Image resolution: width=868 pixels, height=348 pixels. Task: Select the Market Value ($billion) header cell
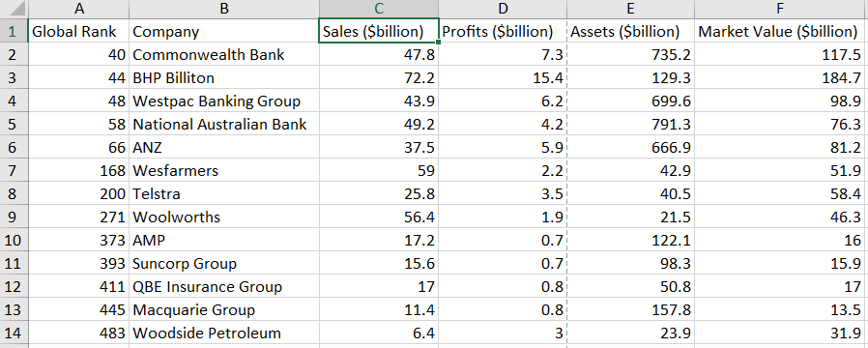pos(779,32)
